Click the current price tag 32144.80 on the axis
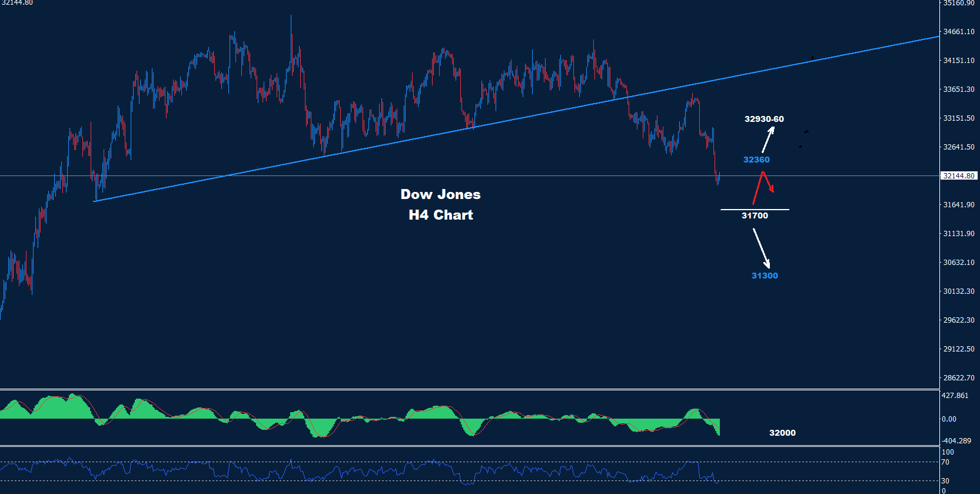 coord(959,175)
